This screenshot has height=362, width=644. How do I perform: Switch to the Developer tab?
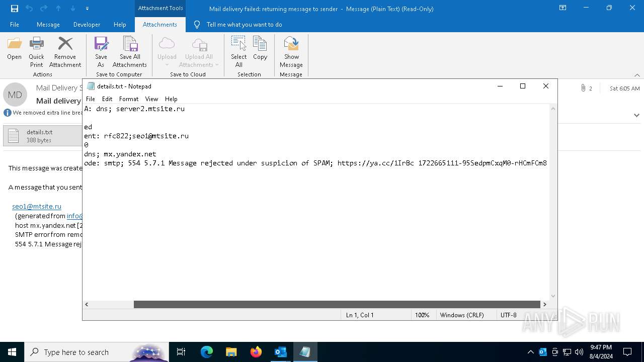pos(87,25)
